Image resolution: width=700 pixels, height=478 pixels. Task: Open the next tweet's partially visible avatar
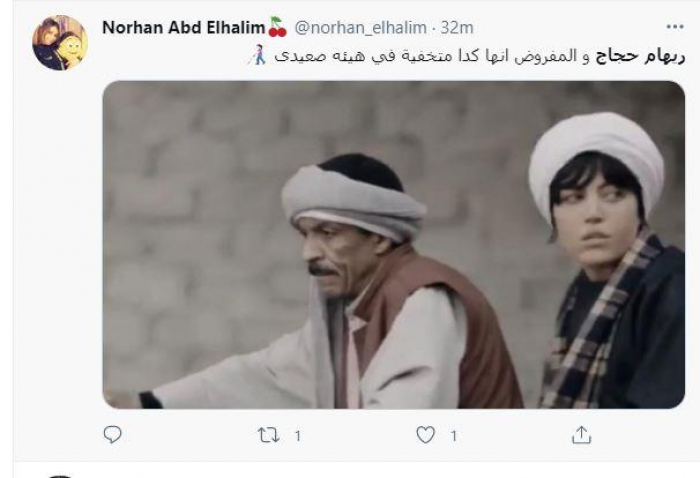60,477
